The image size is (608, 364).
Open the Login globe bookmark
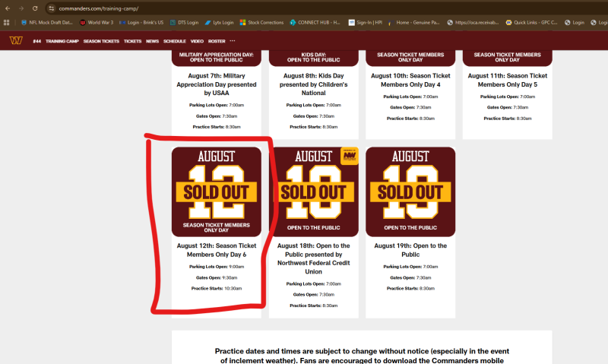[575, 23]
